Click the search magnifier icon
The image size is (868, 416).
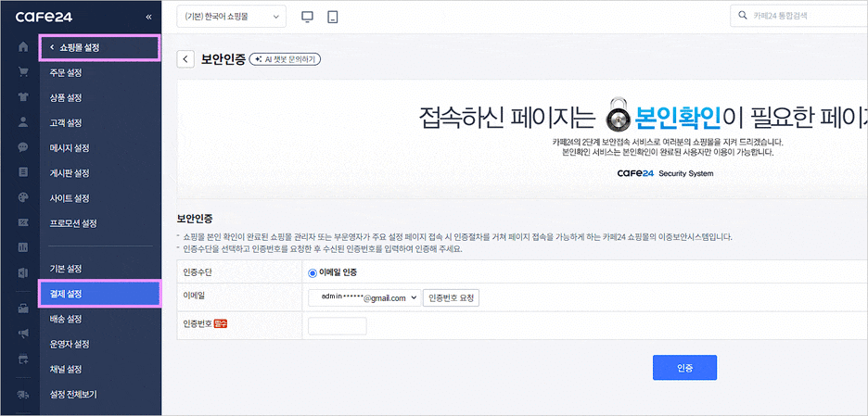743,16
